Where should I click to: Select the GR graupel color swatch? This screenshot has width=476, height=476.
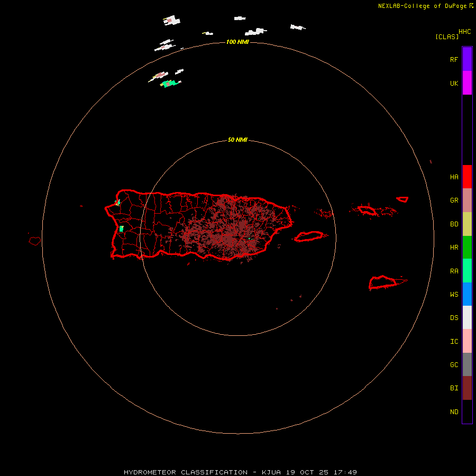coord(467,200)
